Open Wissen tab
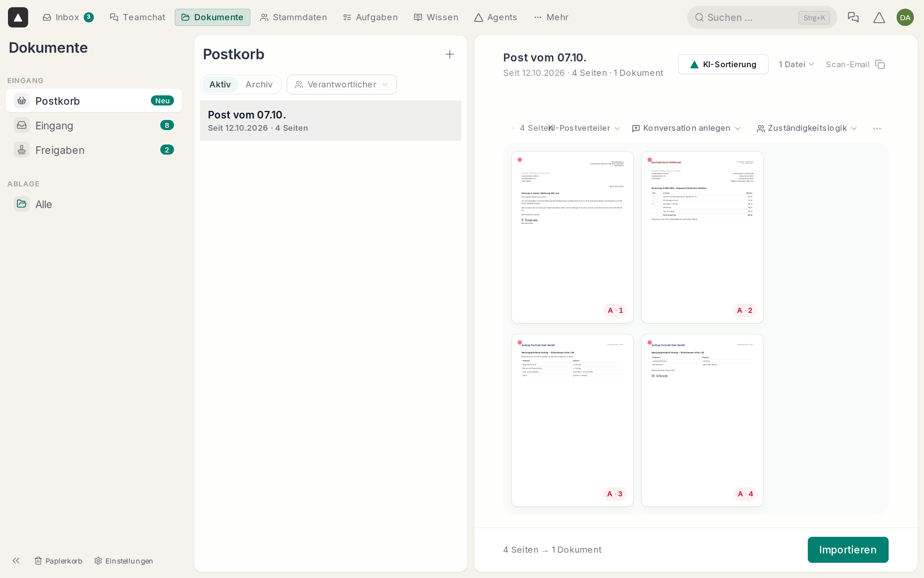Viewport: 924px width, 578px height. [436, 17]
